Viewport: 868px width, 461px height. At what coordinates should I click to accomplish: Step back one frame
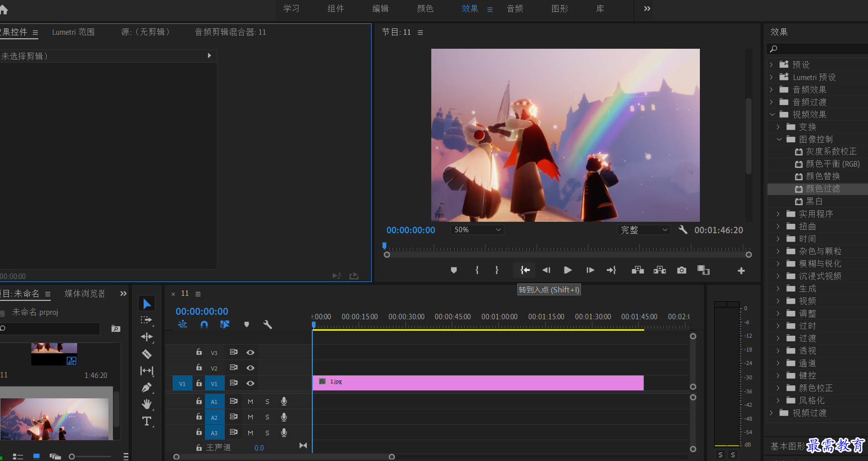point(546,270)
